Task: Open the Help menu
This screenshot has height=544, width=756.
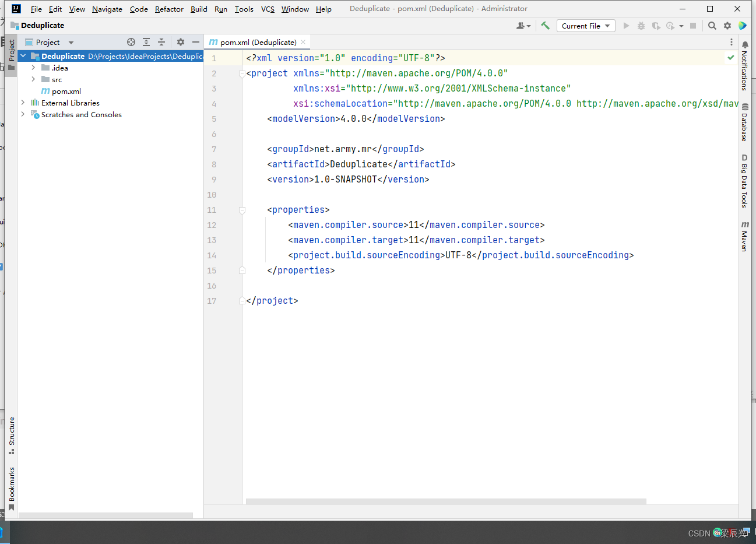Action: [324, 9]
